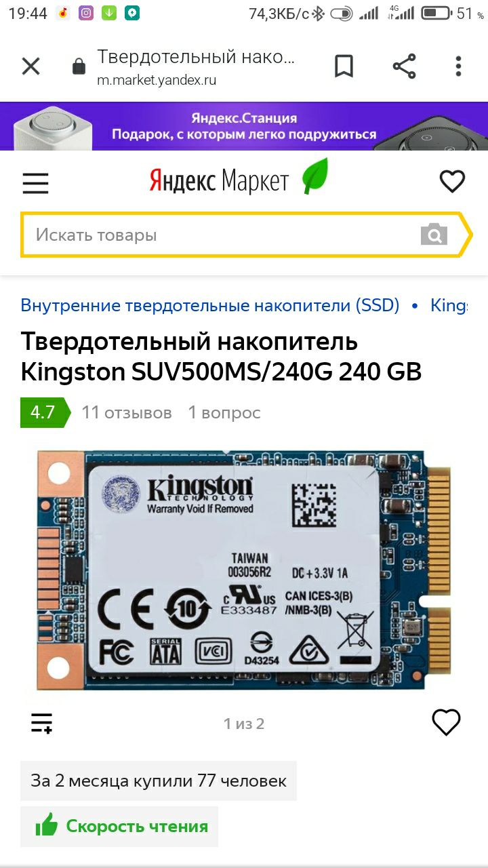View site security via the lock icon
Screen dimensions: 488x868
pos(79,66)
